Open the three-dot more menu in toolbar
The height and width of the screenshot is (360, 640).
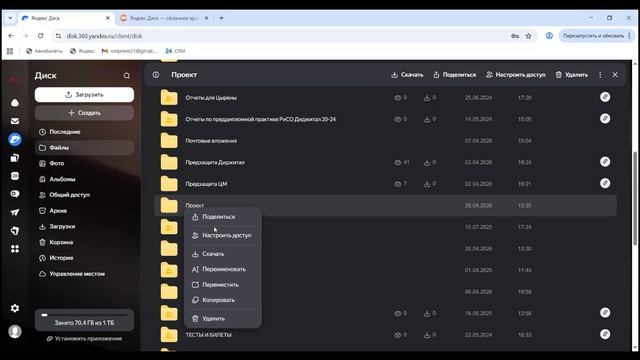(600, 75)
